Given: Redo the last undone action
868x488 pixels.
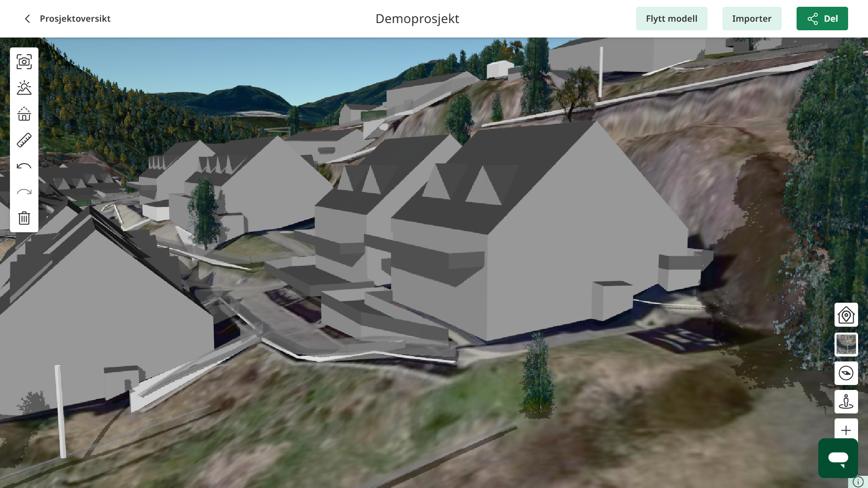Looking at the screenshot, I should (24, 192).
